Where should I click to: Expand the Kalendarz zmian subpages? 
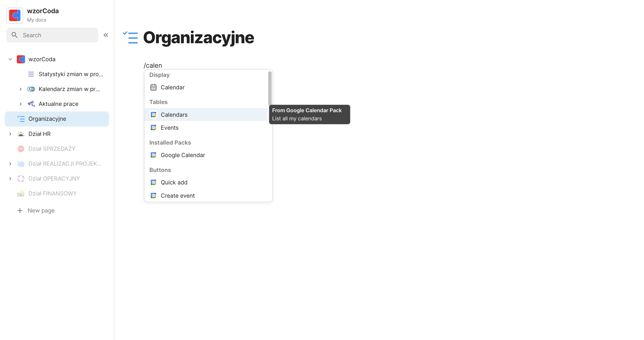20,89
